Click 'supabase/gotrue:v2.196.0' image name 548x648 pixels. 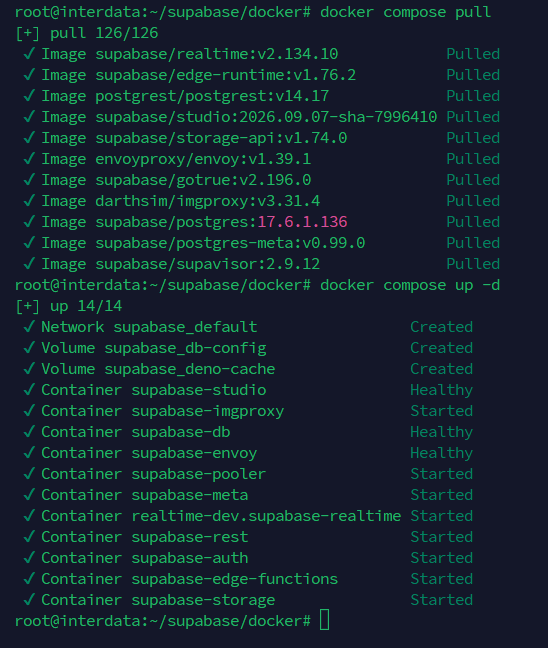coord(203,180)
